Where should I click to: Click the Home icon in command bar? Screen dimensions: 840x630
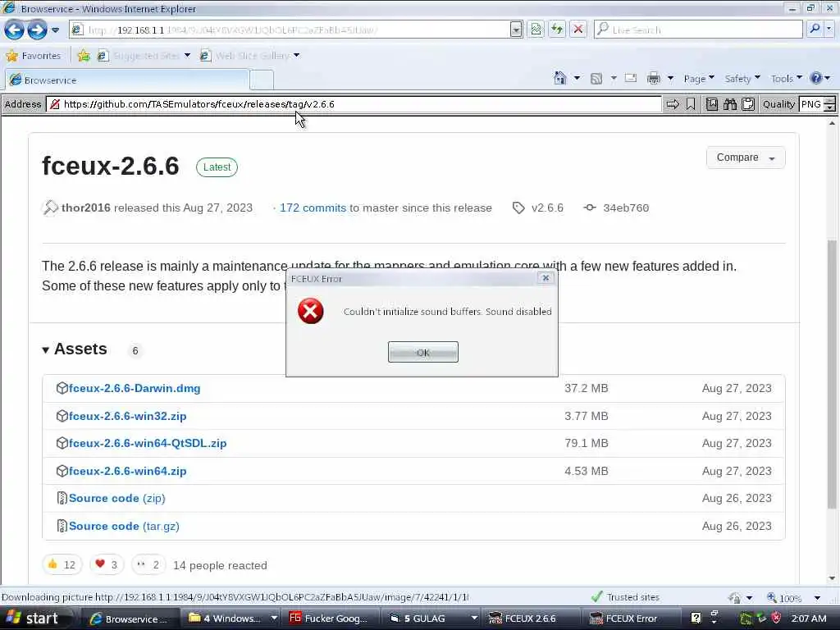pyautogui.click(x=559, y=79)
